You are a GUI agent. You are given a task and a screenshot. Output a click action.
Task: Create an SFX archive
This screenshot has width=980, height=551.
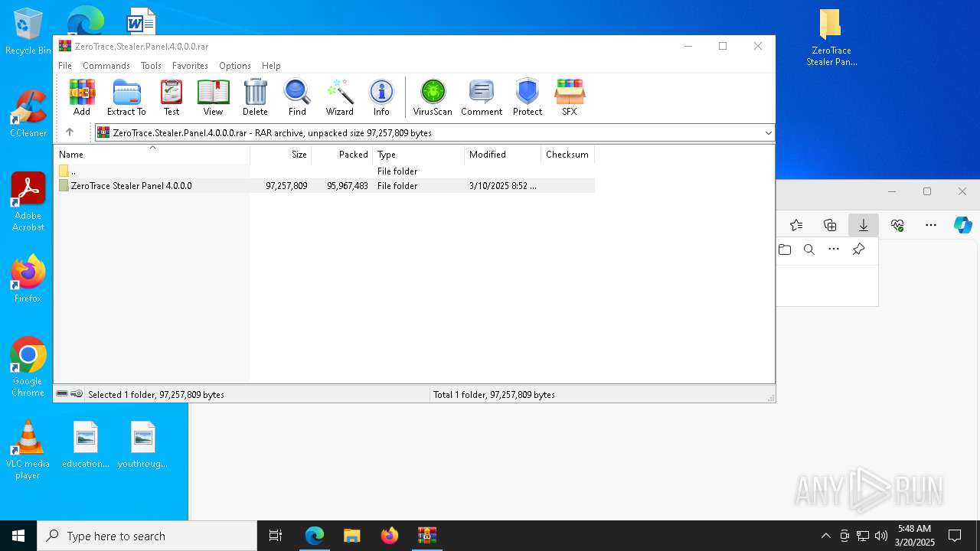coord(570,97)
